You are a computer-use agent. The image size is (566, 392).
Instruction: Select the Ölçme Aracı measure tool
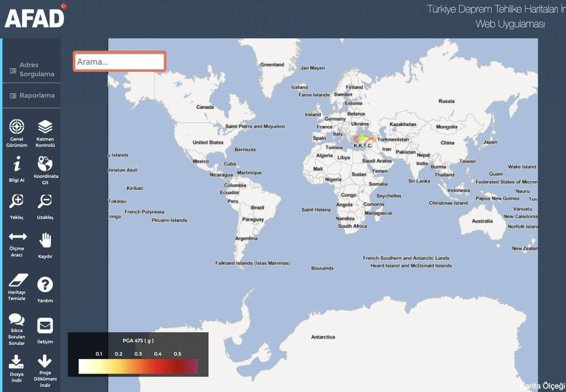[17, 236]
